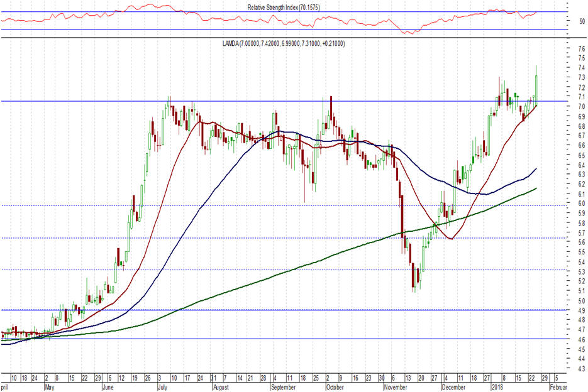This screenshot has height=392, width=588.
Task: Click the November month label
Action: [396, 387]
